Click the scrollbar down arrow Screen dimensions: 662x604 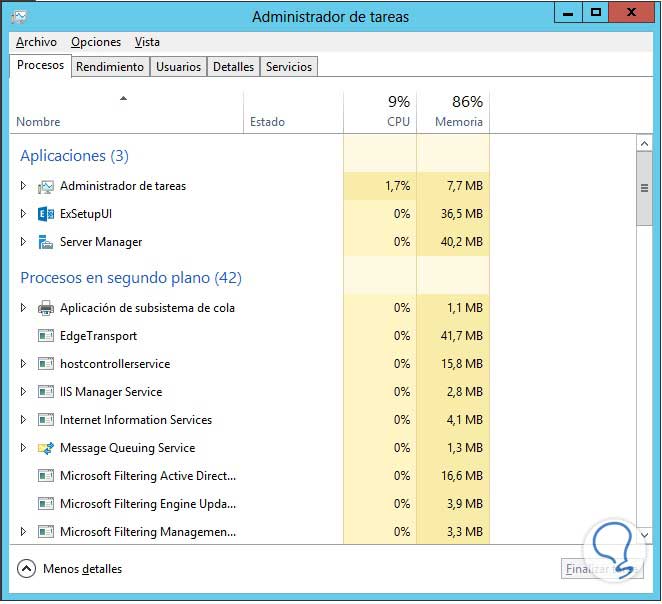tap(644, 535)
